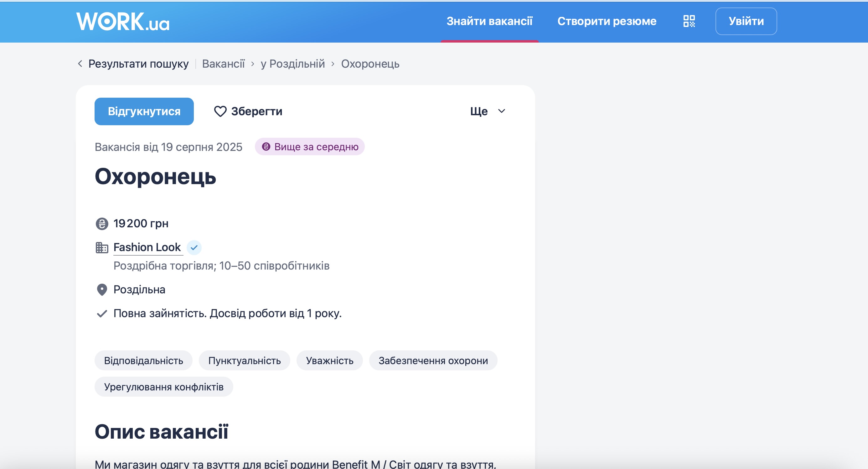The image size is (868, 469).
Task: Click the Вище за середню salary badge
Action: click(x=310, y=147)
